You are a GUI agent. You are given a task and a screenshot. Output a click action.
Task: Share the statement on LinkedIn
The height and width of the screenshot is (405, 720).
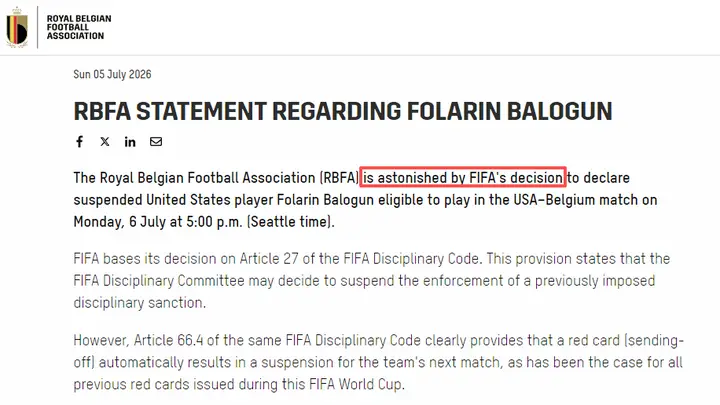click(x=130, y=141)
